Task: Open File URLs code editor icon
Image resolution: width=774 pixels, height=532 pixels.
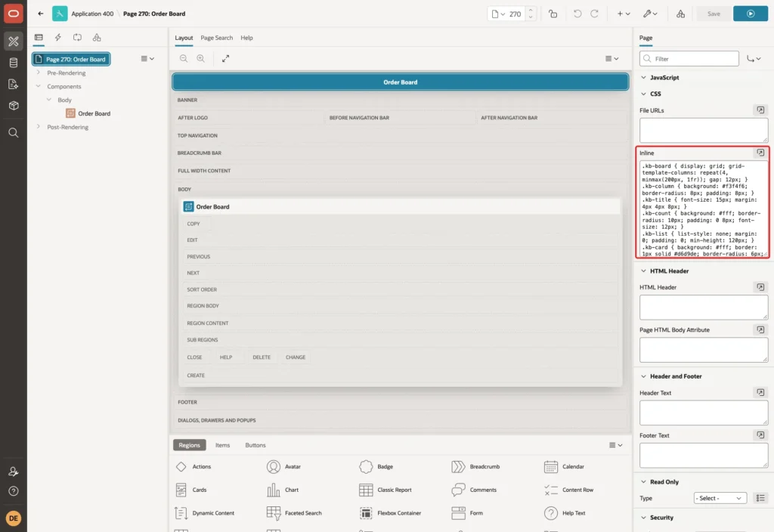Action: click(760, 110)
